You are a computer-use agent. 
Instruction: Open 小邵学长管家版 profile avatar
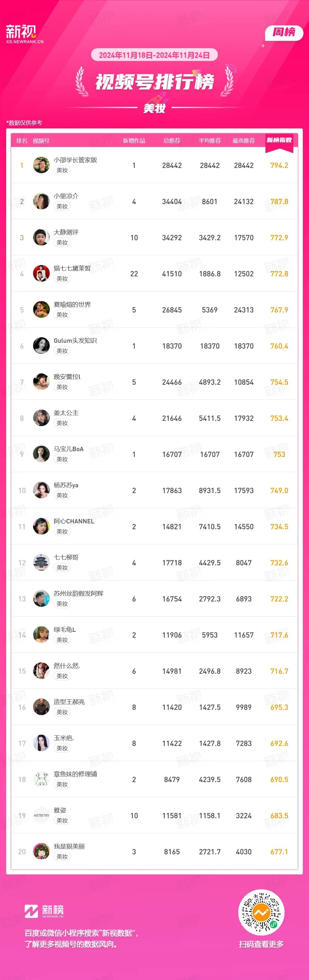click(x=41, y=165)
